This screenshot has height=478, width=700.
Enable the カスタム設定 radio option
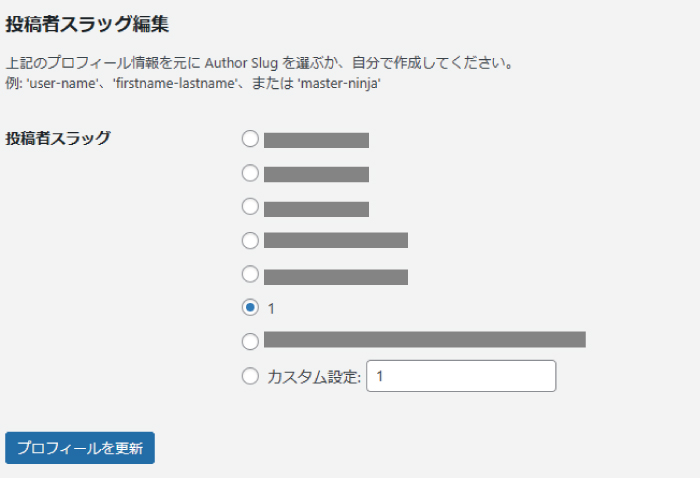point(250,376)
